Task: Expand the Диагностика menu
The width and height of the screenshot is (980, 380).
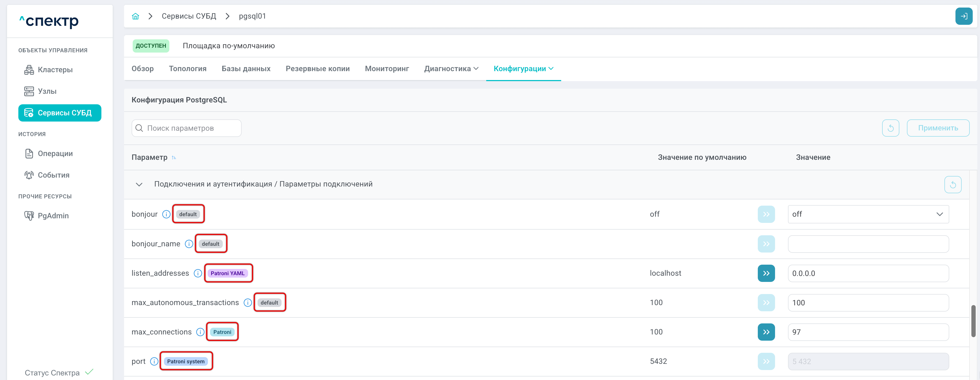Action: pos(451,69)
